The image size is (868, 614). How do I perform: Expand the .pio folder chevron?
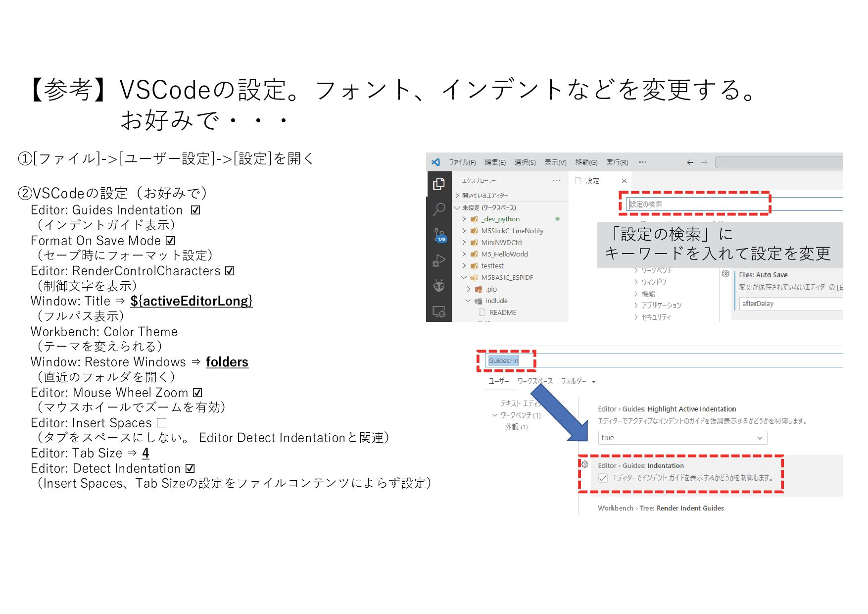(468, 289)
